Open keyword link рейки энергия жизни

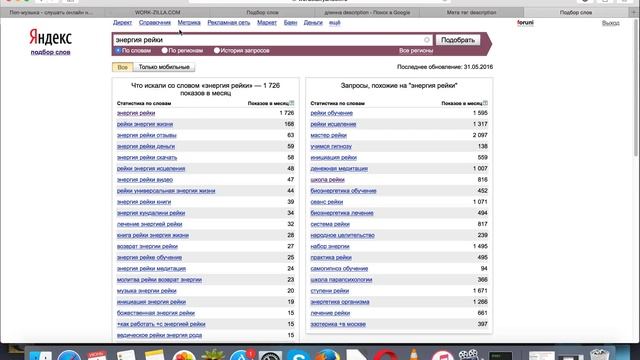145,124
